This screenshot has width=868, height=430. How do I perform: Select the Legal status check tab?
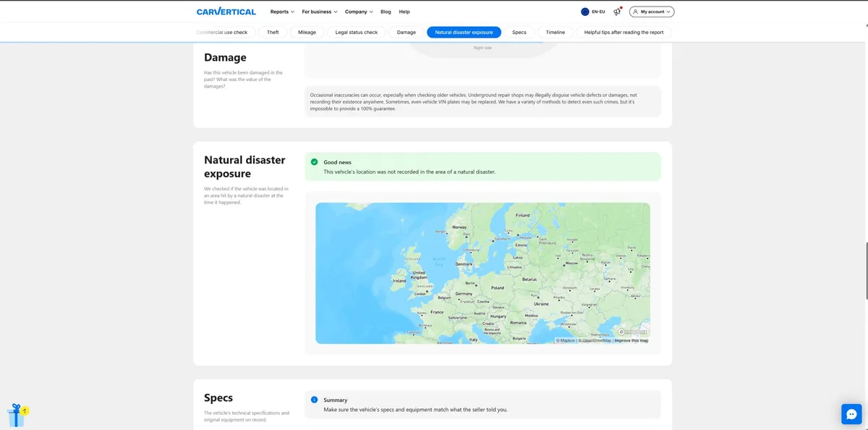(357, 32)
